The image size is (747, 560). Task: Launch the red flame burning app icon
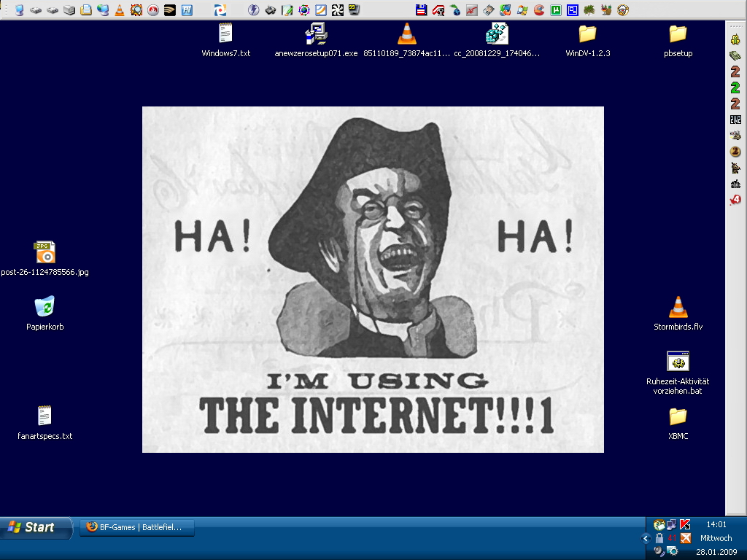[153, 10]
